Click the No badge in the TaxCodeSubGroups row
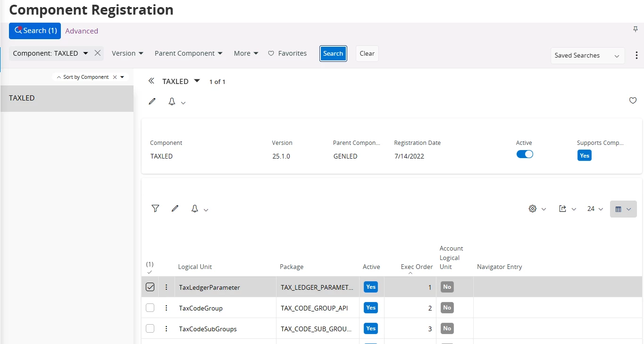The width and height of the screenshot is (644, 344). pos(447,328)
